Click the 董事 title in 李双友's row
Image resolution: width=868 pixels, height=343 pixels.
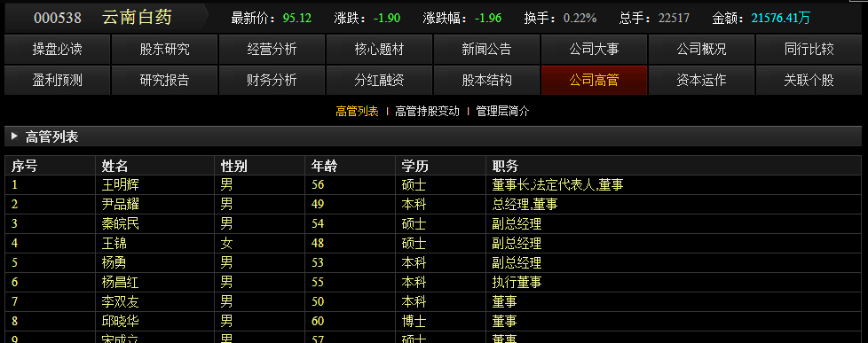(504, 301)
